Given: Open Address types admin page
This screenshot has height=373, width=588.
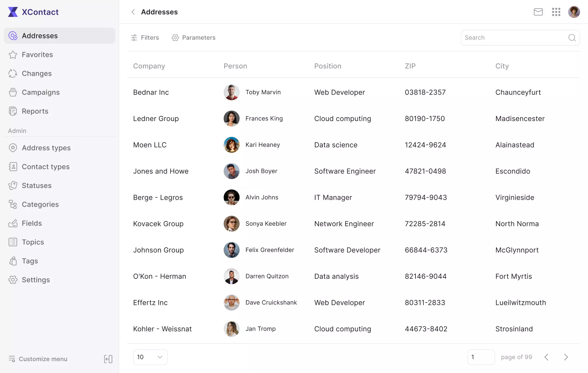Looking at the screenshot, I should [60, 148].
